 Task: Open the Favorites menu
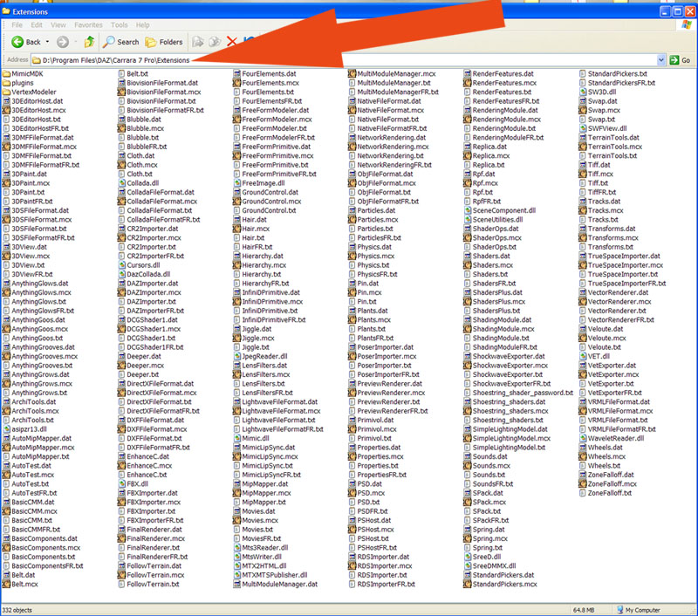point(88,25)
